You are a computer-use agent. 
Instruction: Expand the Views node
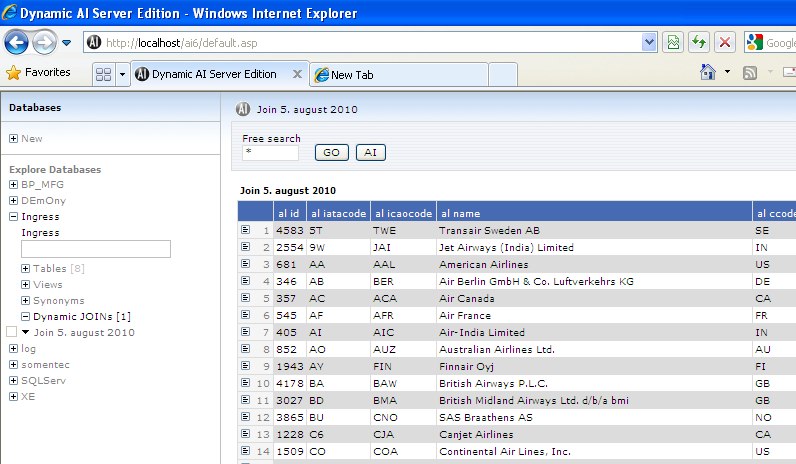pos(25,284)
